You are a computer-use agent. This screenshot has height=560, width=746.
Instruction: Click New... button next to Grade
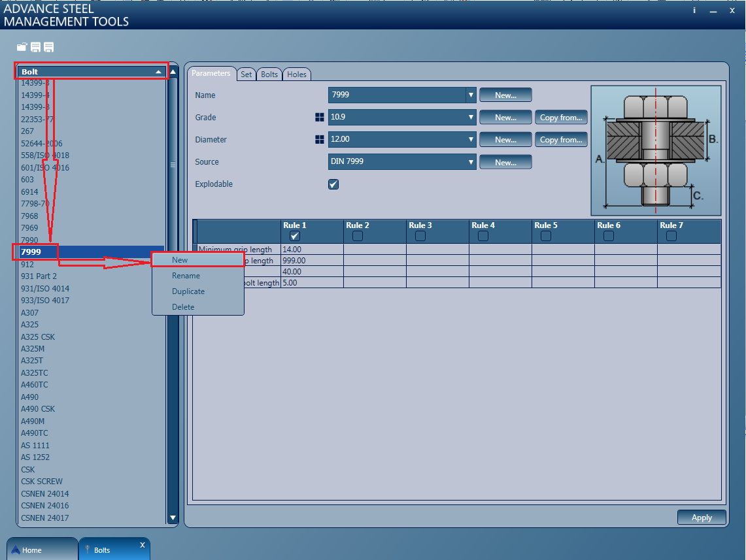505,118
